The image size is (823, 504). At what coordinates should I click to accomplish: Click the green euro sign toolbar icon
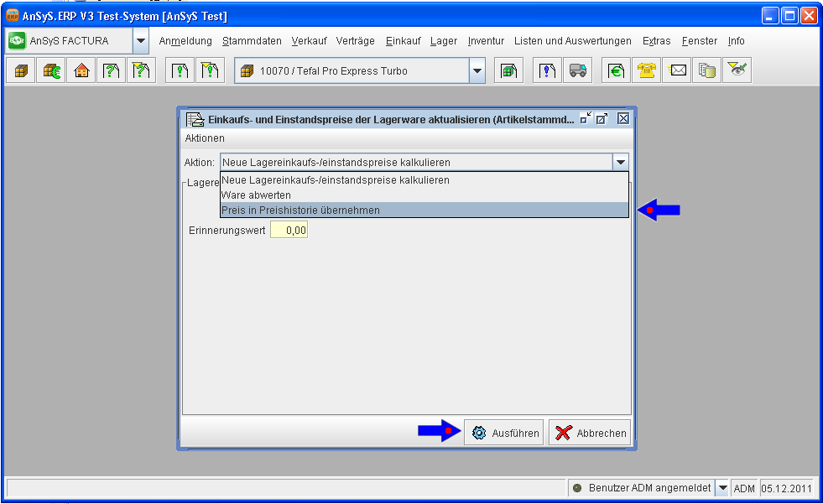tap(616, 71)
